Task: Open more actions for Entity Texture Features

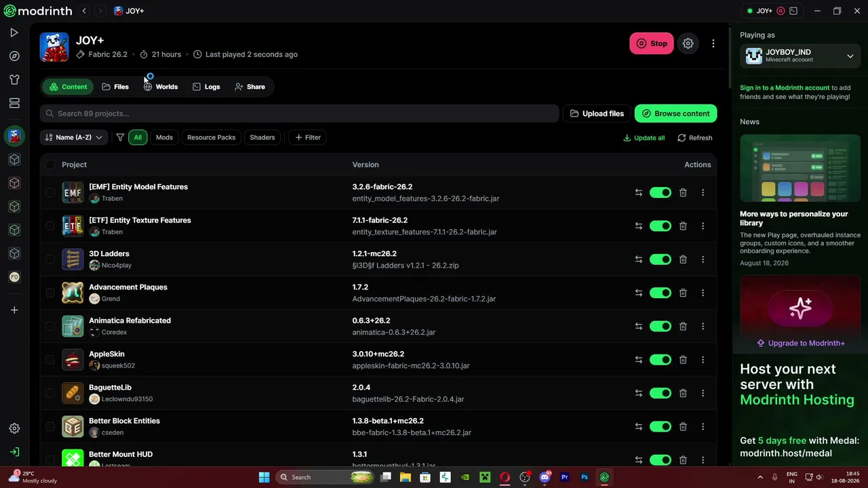Action: 703,226
